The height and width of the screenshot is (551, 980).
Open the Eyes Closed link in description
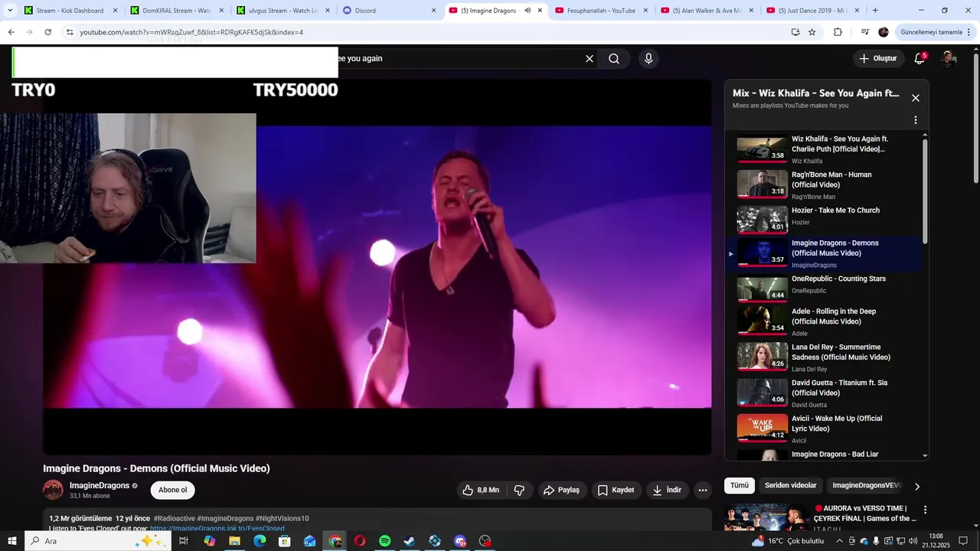[217, 528]
